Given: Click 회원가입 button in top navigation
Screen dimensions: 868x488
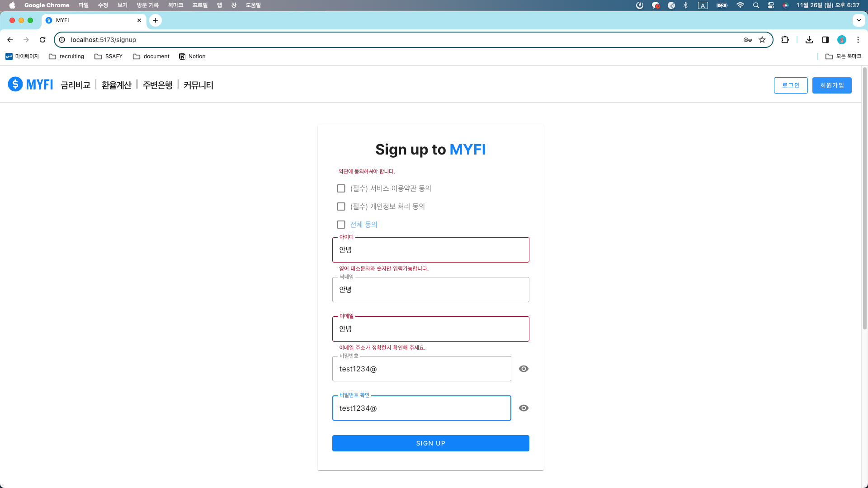Looking at the screenshot, I should tap(832, 85).
